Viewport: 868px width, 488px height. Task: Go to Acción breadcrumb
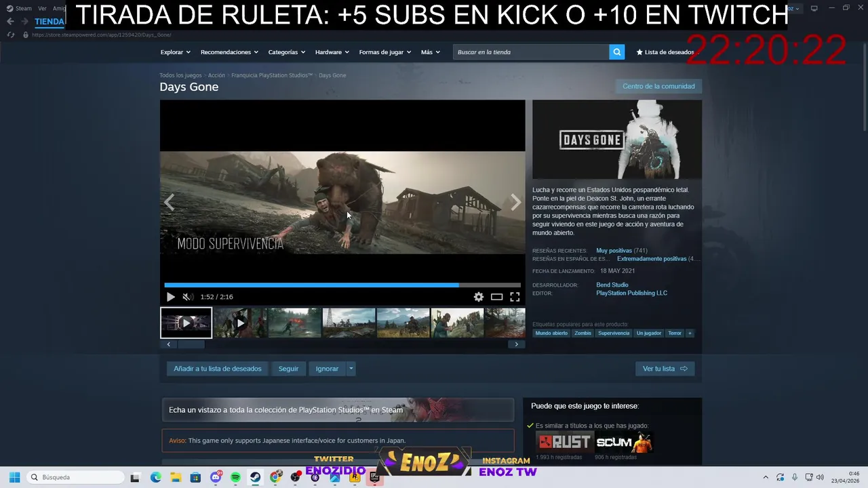tap(216, 75)
